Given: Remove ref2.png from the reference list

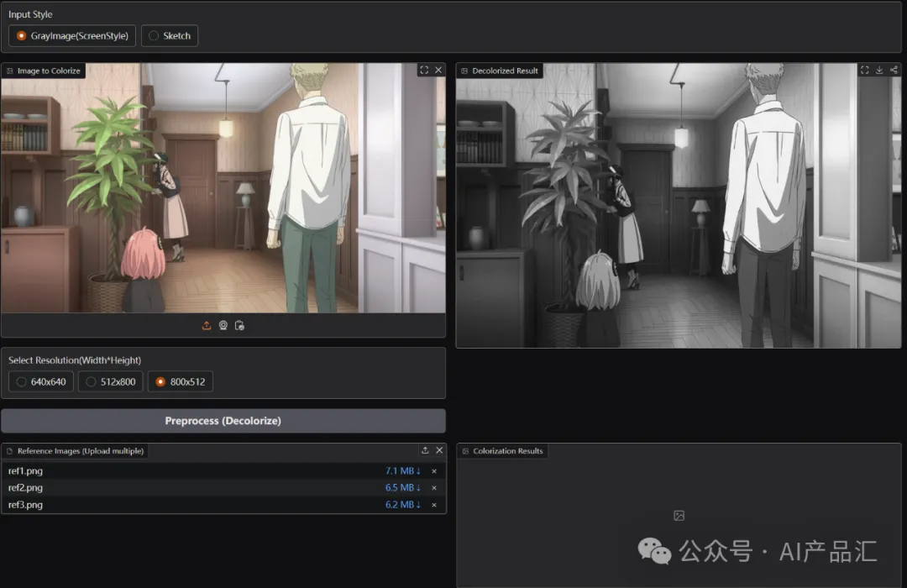Looking at the screenshot, I should pos(434,488).
